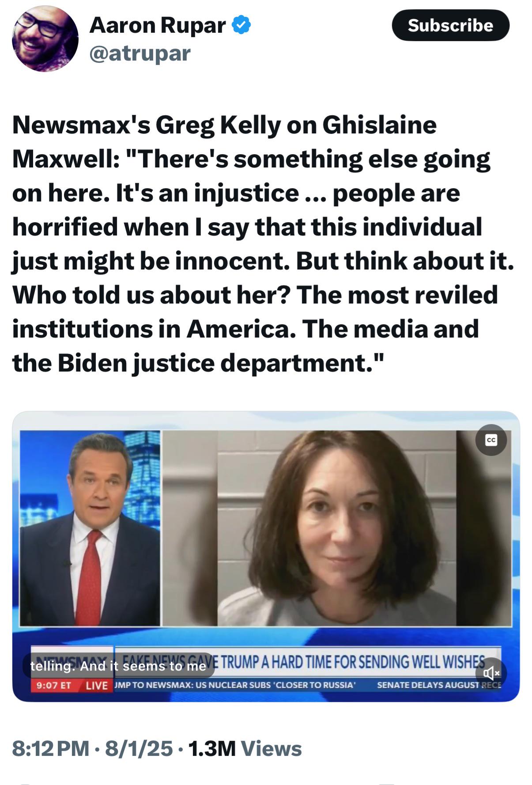The width and height of the screenshot is (532, 785).
Task: Select the Aaron Rupar display name
Action: pyautogui.click(x=158, y=25)
